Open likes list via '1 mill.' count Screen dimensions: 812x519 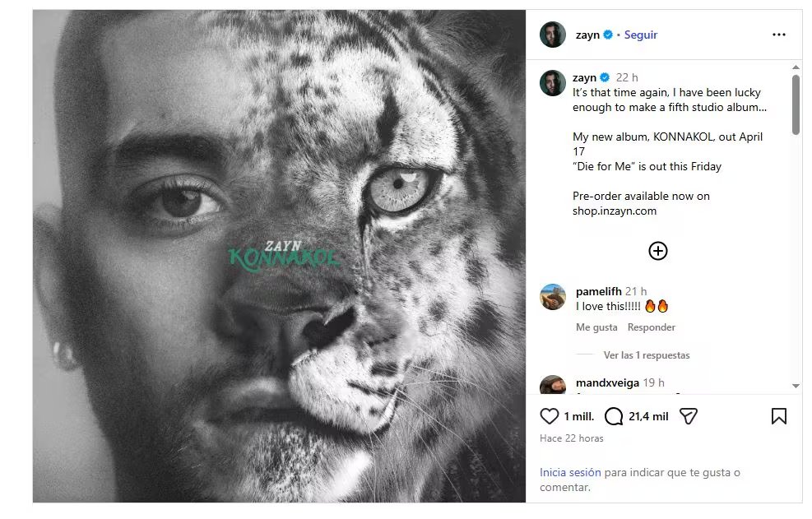coord(580,417)
